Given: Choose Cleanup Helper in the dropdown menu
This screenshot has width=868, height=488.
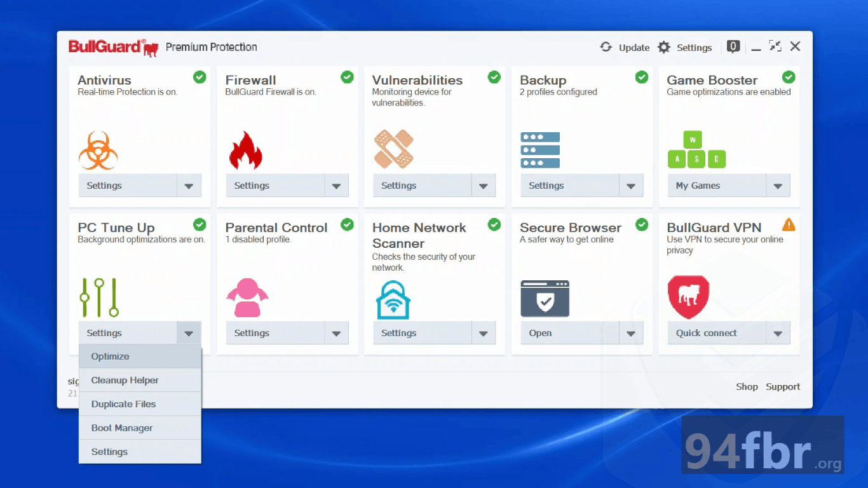Looking at the screenshot, I should click(x=140, y=380).
